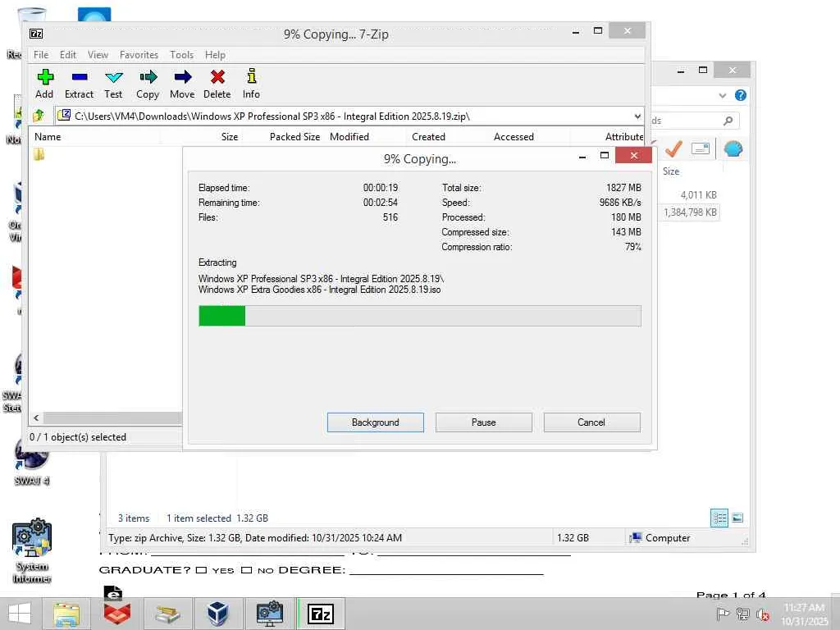Click the search magnifier in the Explorer window

[728, 121]
